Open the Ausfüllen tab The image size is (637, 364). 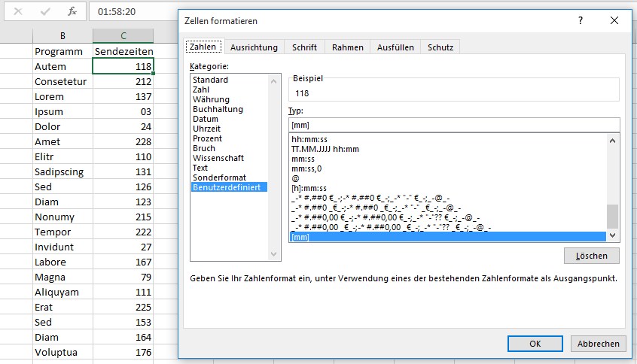[395, 47]
